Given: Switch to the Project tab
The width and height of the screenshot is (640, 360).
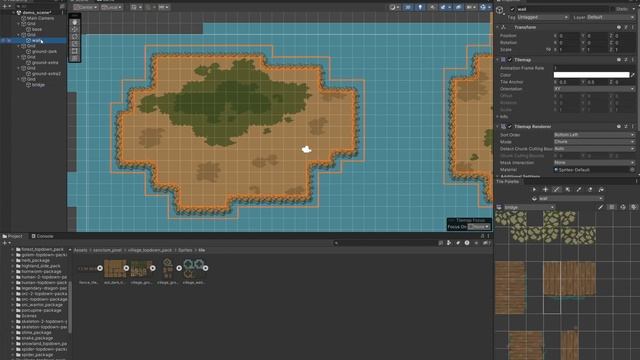Looking at the screenshot, I should point(13,236).
